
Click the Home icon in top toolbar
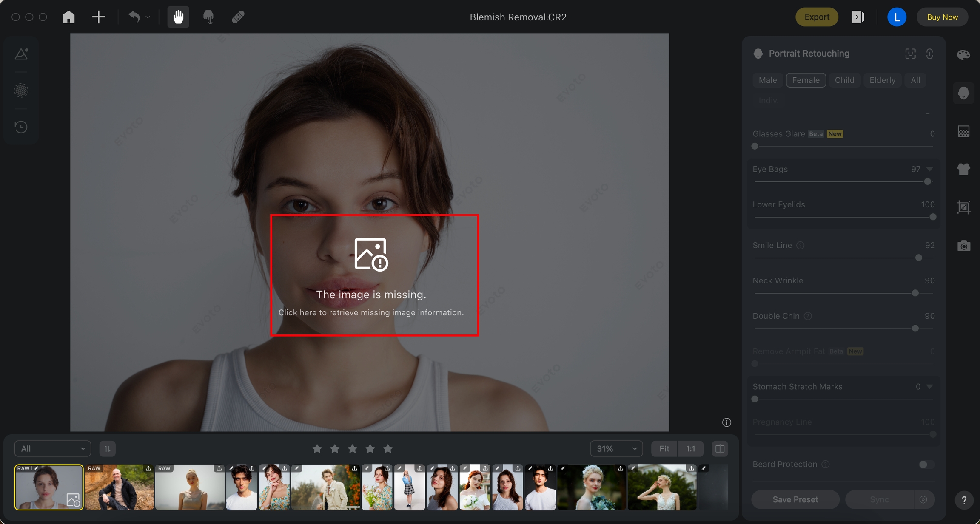(68, 17)
